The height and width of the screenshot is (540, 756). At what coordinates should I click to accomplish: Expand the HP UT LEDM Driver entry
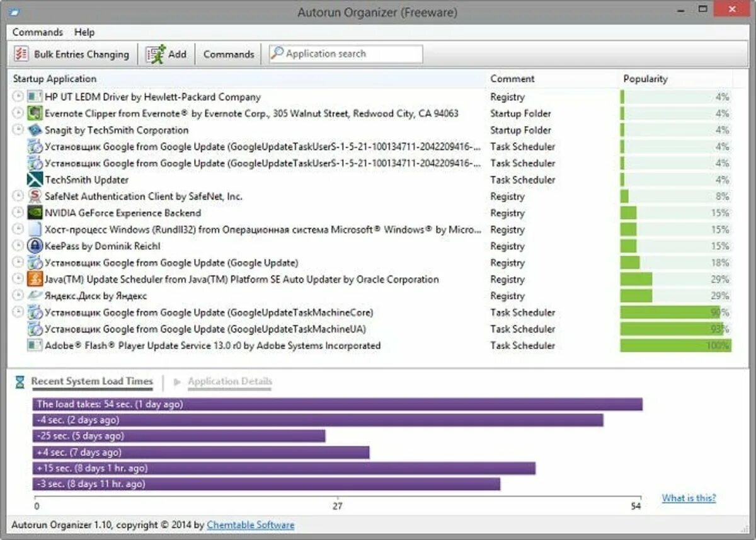[18, 96]
